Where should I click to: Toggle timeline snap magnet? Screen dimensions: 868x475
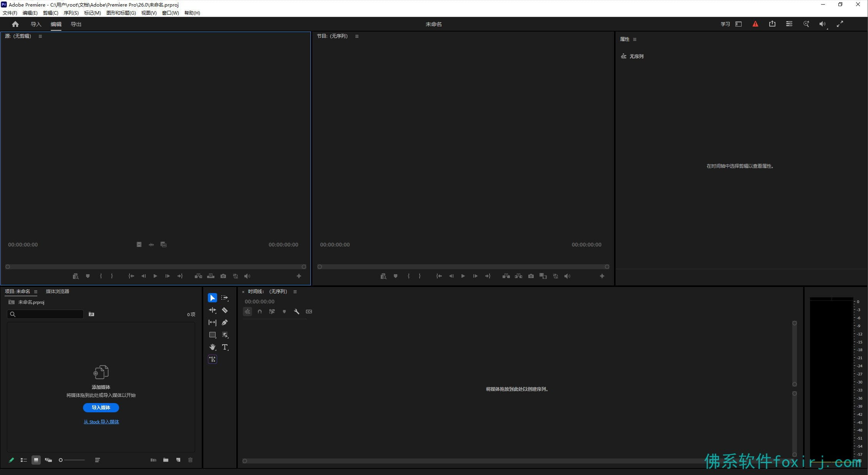point(260,312)
